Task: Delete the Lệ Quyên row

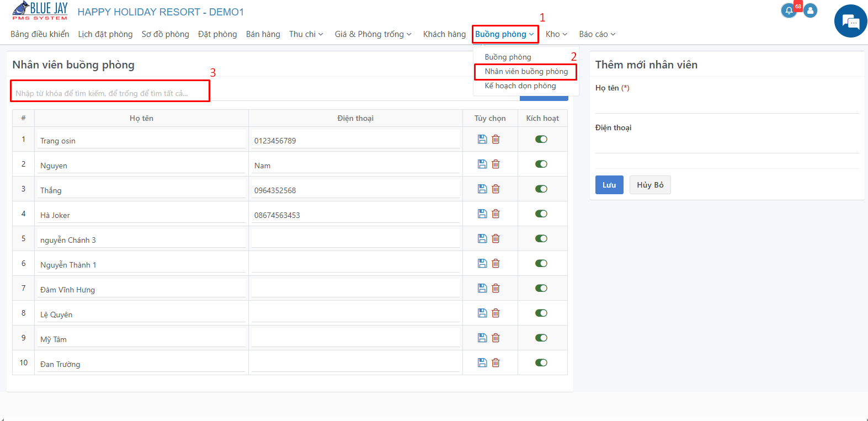Action: click(x=496, y=313)
